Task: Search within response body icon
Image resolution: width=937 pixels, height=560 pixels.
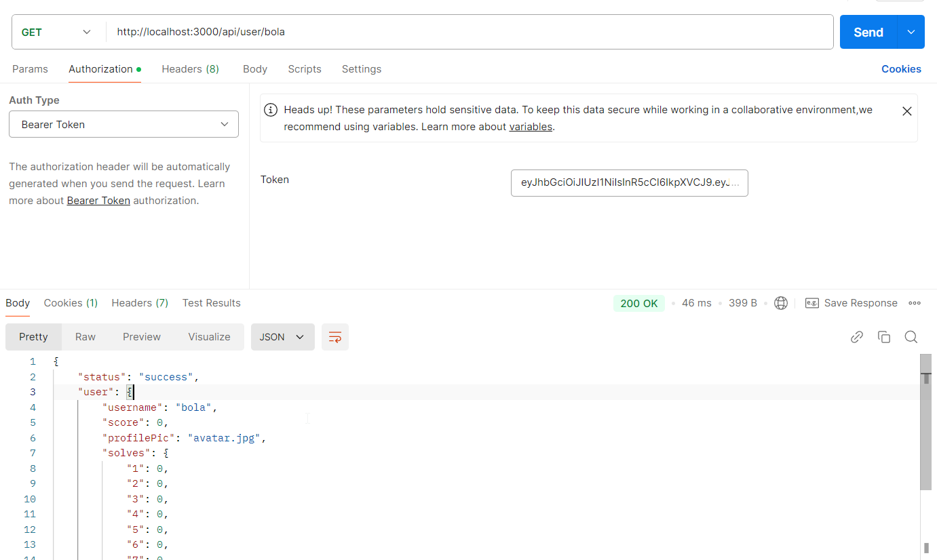Action: tap(911, 337)
